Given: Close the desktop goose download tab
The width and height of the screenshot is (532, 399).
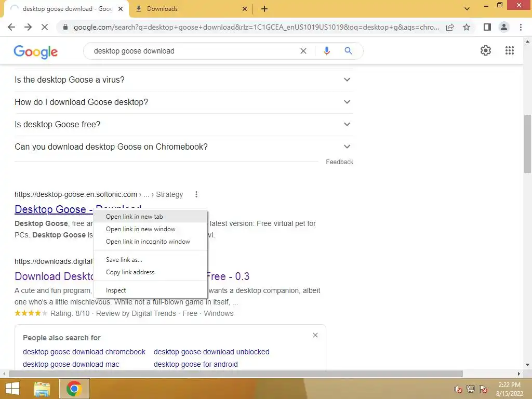Looking at the screenshot, I should tap(121, 9).
